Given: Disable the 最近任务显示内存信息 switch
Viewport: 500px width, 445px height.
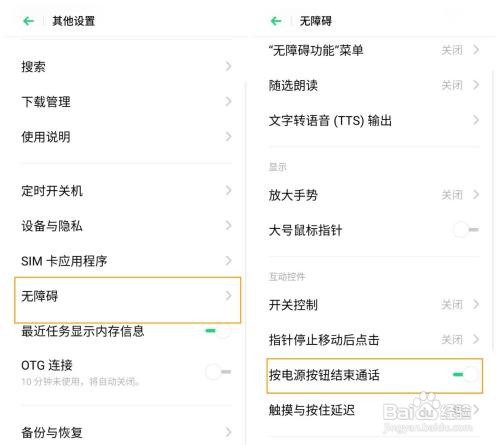Looking at the screenshot, I should (218, 331).
